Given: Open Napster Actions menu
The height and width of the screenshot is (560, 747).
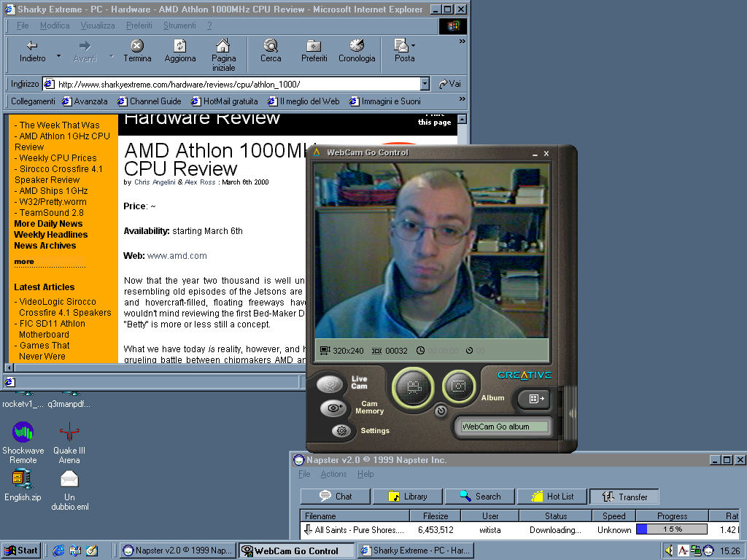Looking at the screenshot, I should click(333, 474).
